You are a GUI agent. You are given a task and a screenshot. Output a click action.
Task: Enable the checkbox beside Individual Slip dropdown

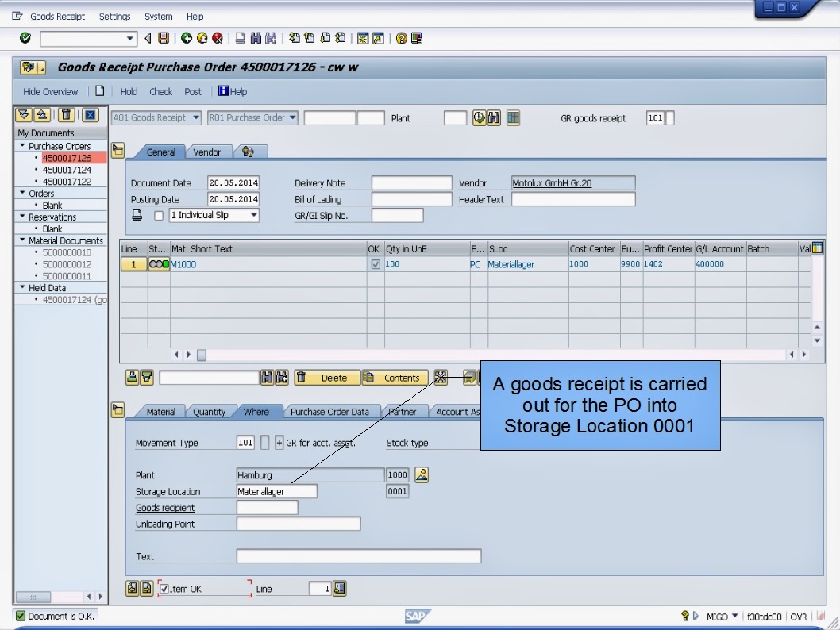click(159, 215)
